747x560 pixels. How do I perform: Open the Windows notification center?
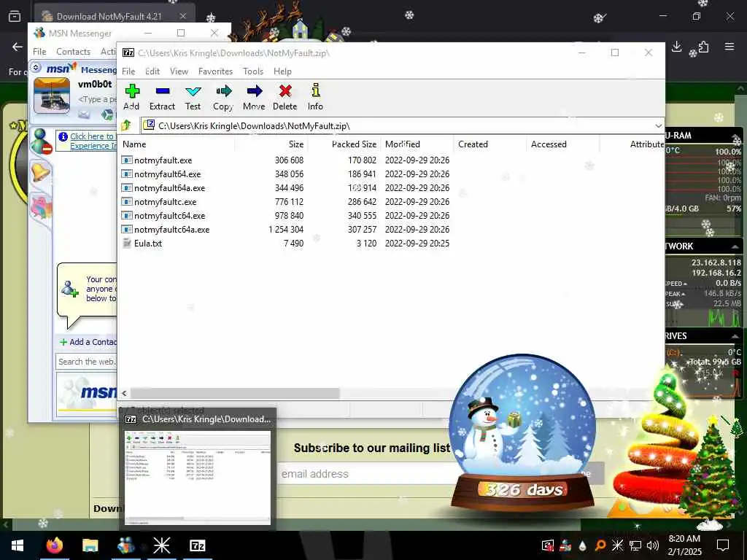coord(723,545)
